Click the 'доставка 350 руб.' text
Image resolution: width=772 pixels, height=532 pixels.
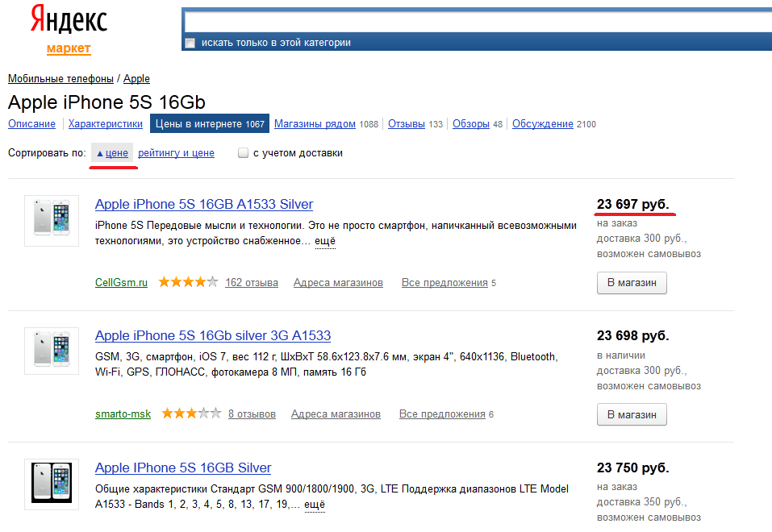pyautogui.click(x=641, y=502)
